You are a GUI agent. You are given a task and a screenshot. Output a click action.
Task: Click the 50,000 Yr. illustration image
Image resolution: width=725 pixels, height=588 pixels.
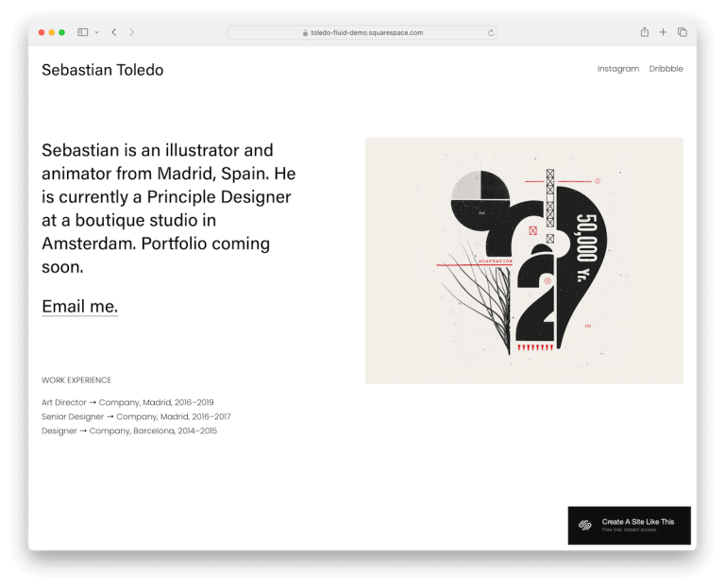tap(524, 260)
